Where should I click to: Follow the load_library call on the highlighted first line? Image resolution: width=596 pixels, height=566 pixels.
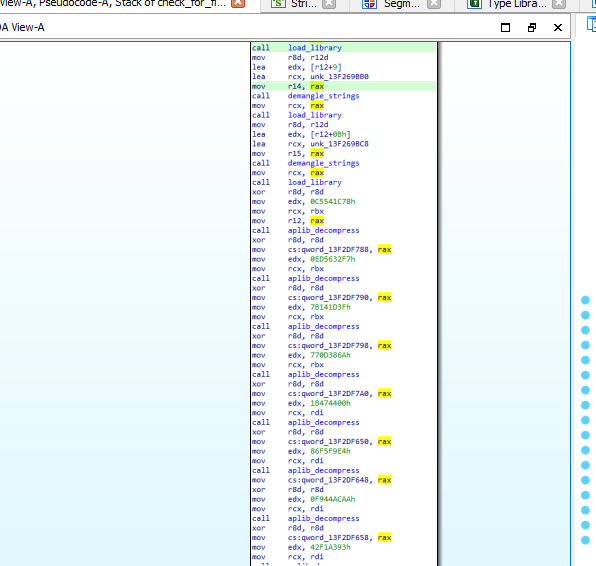(315, 48)
